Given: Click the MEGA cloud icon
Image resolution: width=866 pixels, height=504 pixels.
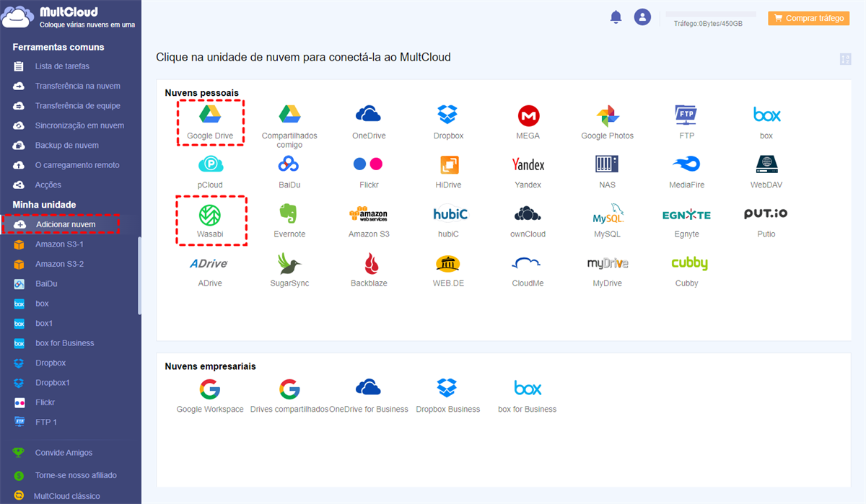Looking at the screenshot, I should click(x=528, y=122).
